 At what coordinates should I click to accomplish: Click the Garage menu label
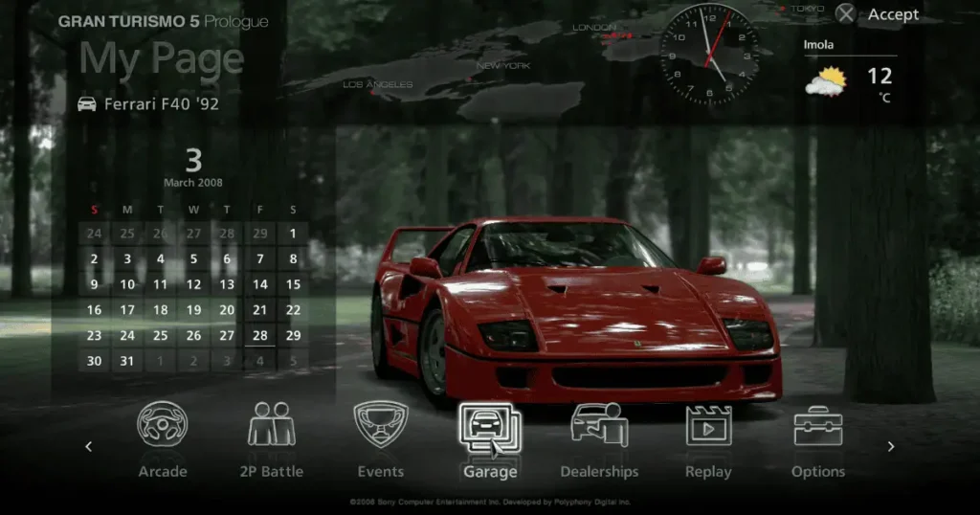(x=490, y=472)
